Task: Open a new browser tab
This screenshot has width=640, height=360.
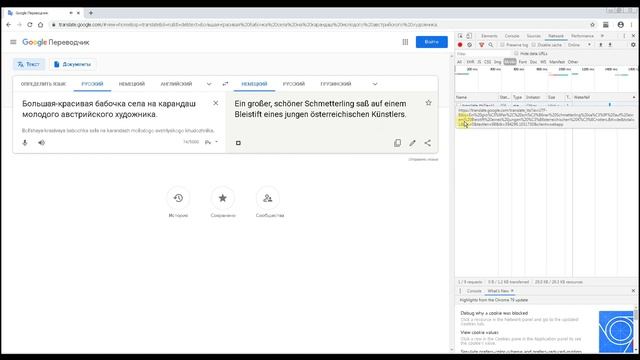Action: (x=91, y=13)
